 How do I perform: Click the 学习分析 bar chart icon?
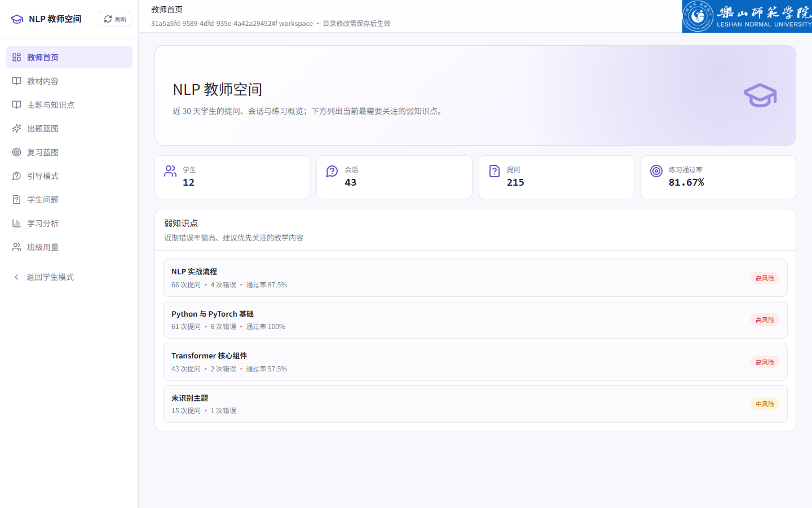pos(17,224)
